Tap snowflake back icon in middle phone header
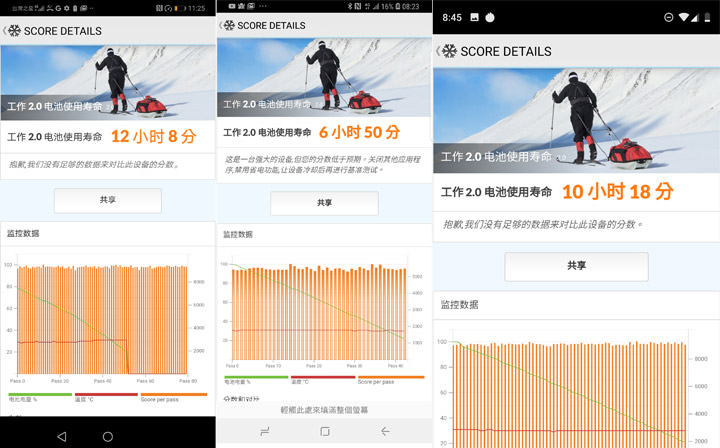Viewport: 720px width, 448px height. coord(227,25)
